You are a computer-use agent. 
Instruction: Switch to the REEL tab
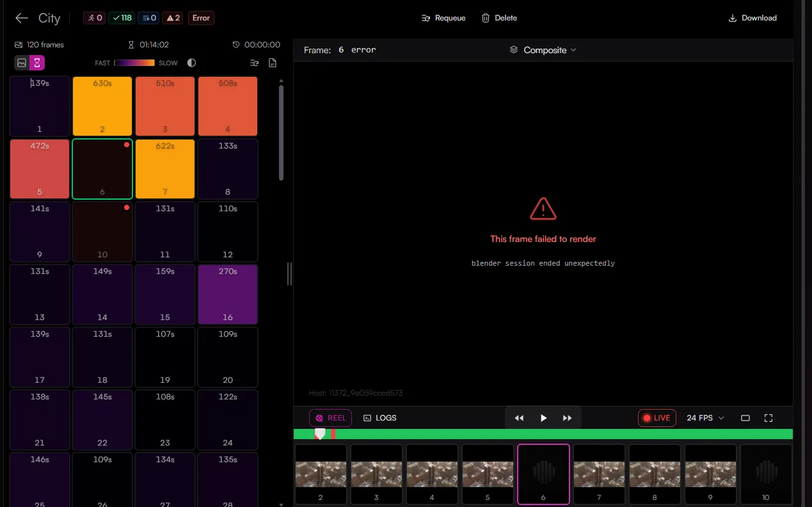point(330,418)
